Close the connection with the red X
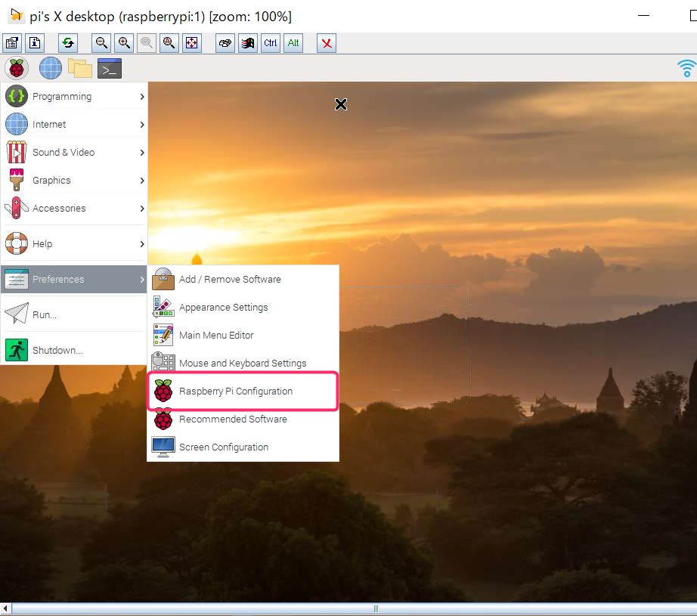This screenshot has height=616, width=697. tap(327, 43)
